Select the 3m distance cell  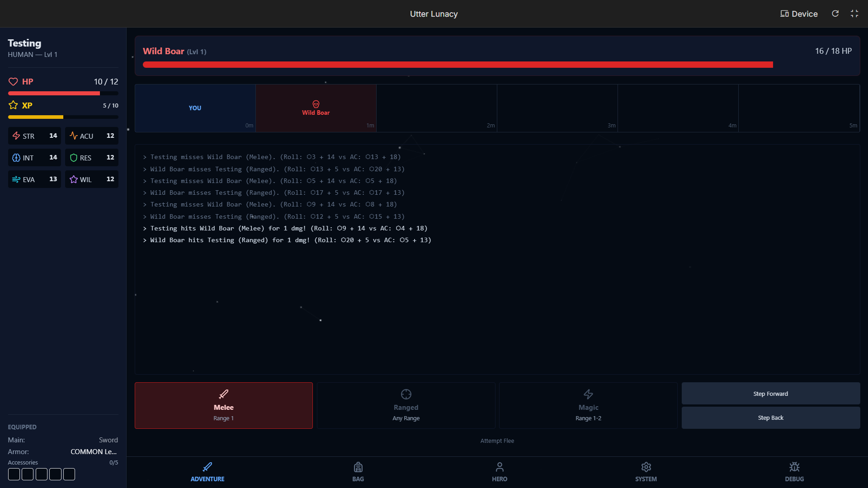point(557,108)
